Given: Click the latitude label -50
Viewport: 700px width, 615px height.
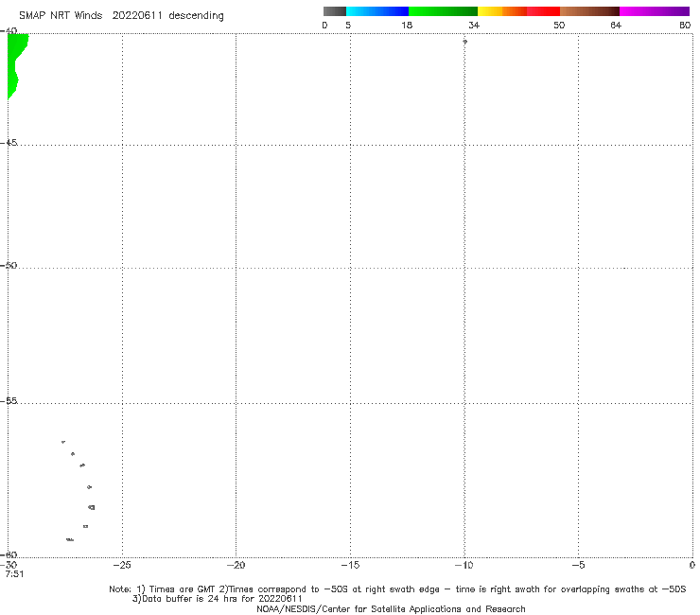Looking at the screenshot, I should (x=9, y=266).
